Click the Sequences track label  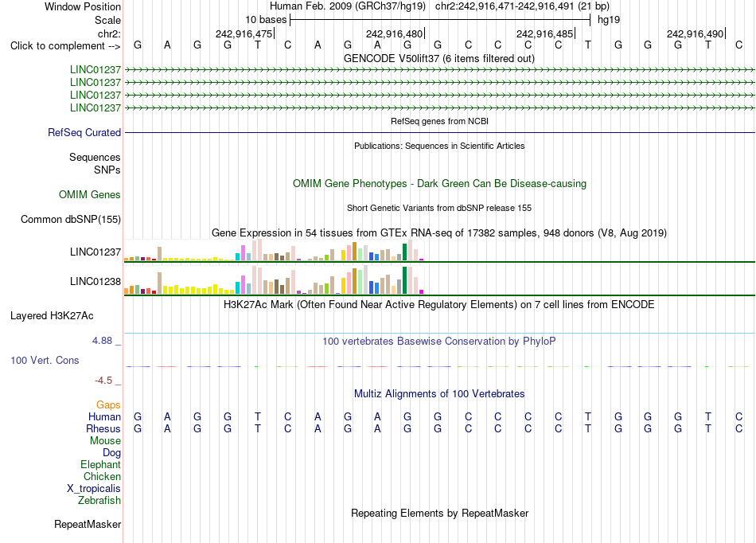pos(95,157)
